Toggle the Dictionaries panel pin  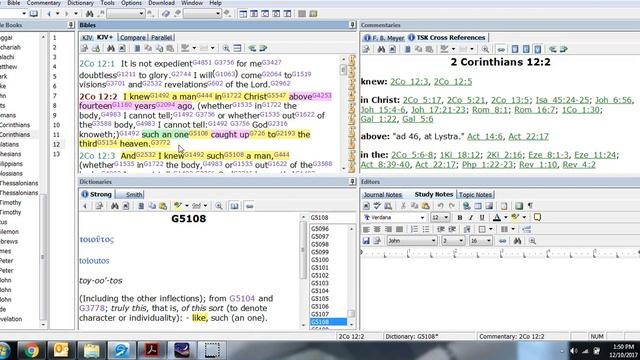[352, 182]
